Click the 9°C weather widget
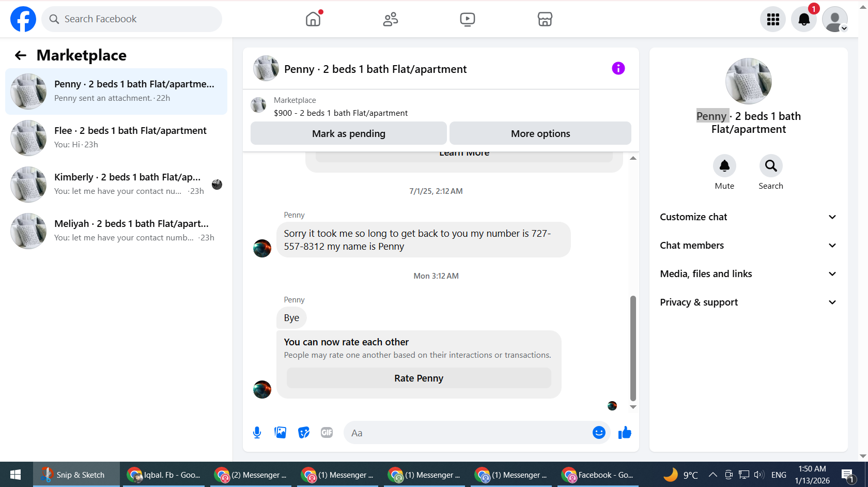 click(681, 475)
